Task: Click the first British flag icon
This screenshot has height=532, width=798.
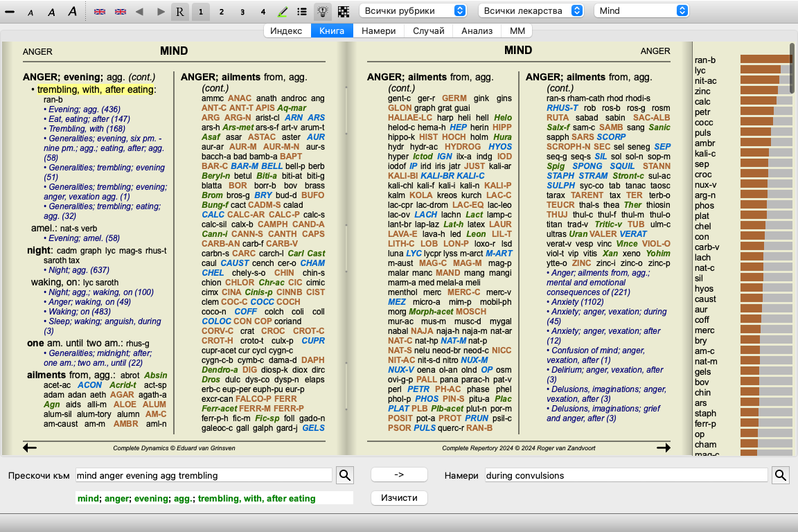Action: pos(100,11)
